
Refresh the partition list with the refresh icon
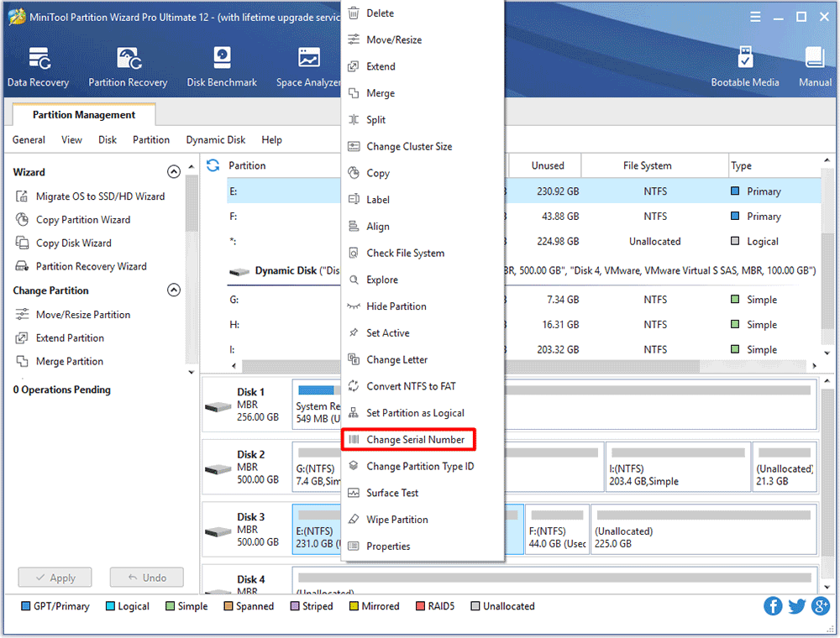point(213,165)
